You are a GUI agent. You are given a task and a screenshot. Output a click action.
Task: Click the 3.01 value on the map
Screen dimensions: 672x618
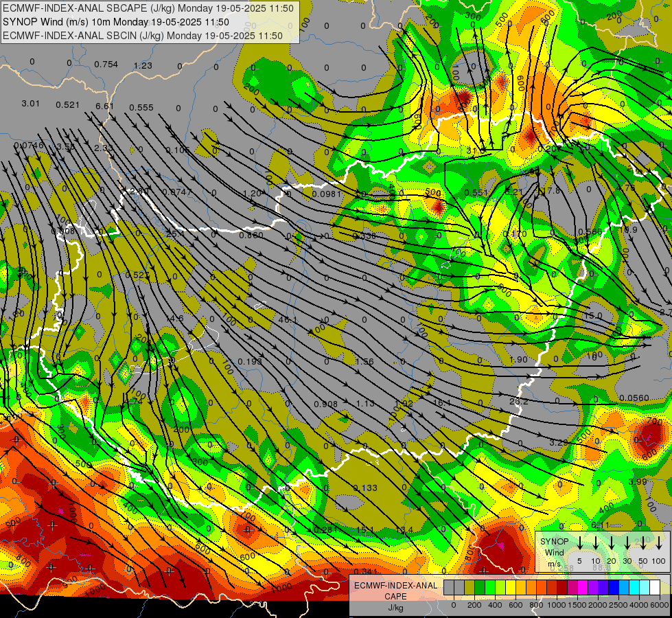coord(30,104)
